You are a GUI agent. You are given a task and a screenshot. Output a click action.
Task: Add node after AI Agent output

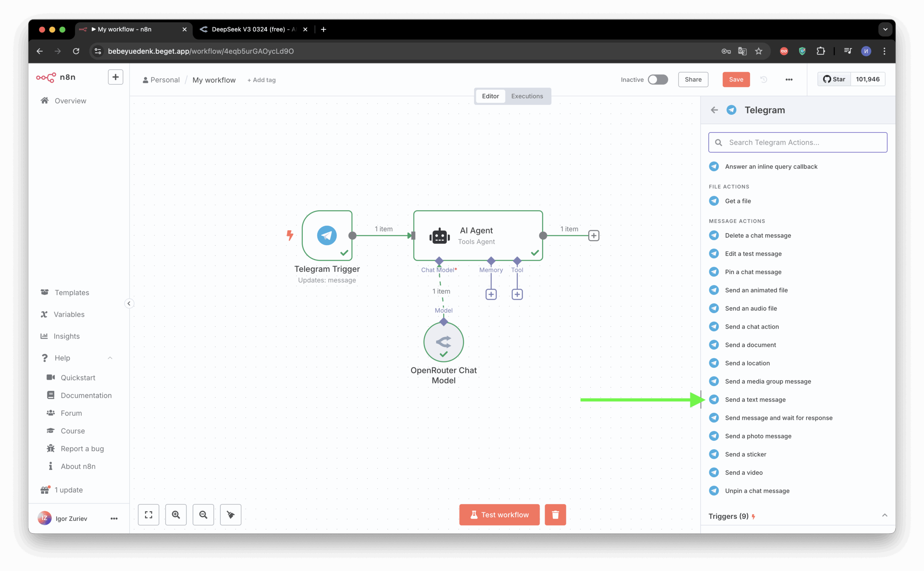pyautogui.click(x=594, y=236)
